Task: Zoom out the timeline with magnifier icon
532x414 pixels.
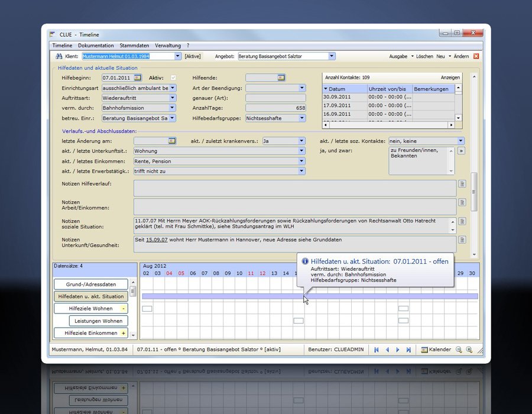Action: (x=458, y=350)
